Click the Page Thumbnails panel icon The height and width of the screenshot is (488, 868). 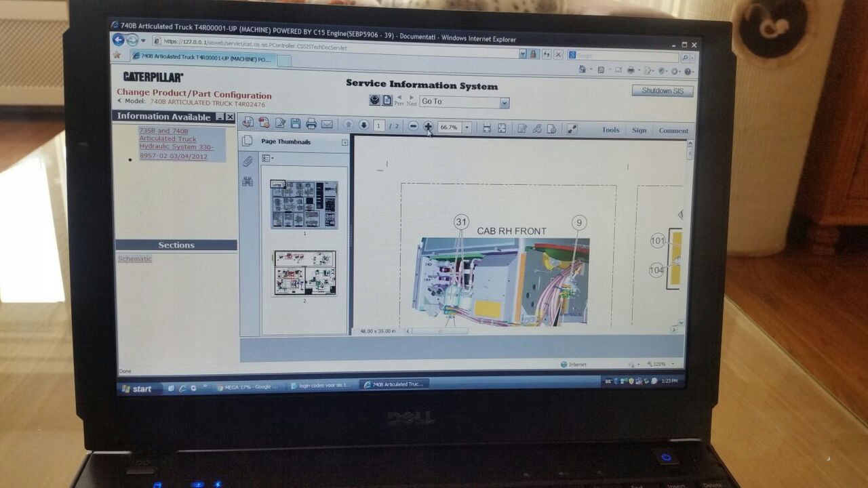(x=248, y=141)
